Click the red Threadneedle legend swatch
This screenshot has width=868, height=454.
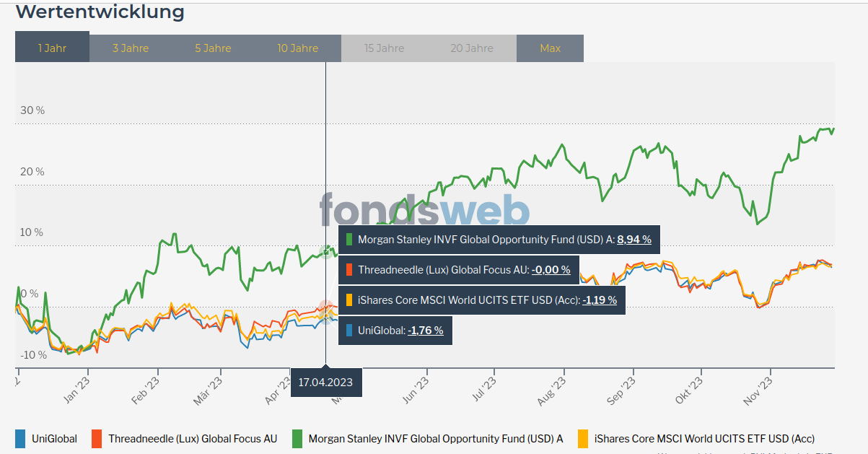coord(97,438)
